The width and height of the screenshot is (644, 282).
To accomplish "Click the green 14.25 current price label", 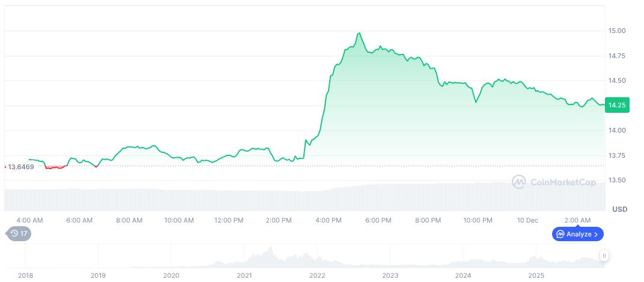I will 617,106.
